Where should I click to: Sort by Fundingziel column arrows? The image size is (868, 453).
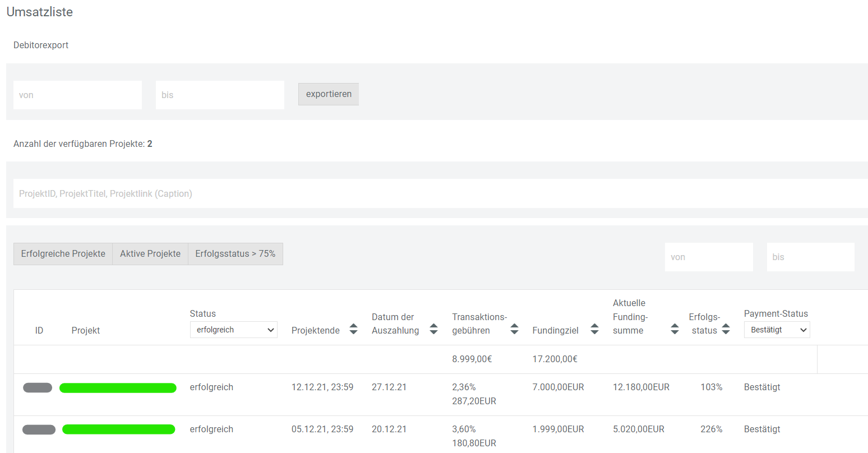pos(594,329)
